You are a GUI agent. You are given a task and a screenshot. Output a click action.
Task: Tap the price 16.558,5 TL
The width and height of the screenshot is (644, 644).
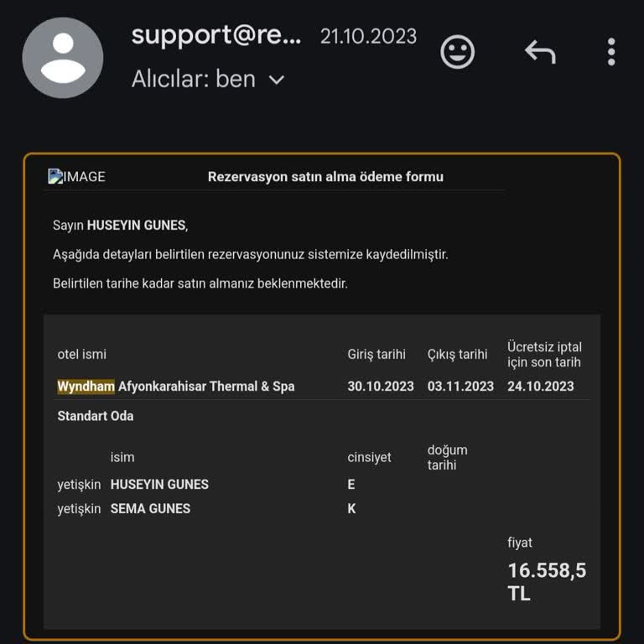[546, 582]
